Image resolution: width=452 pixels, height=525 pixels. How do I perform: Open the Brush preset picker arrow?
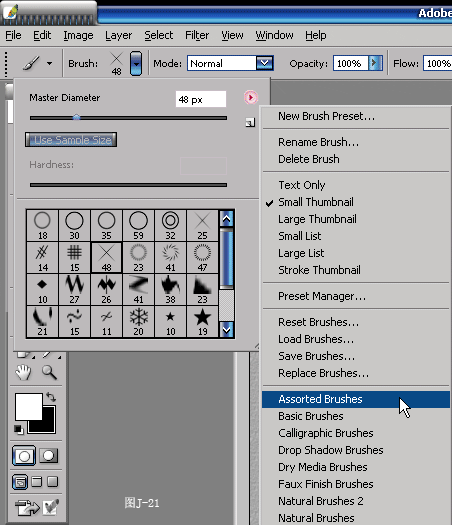tap(136, 63)
